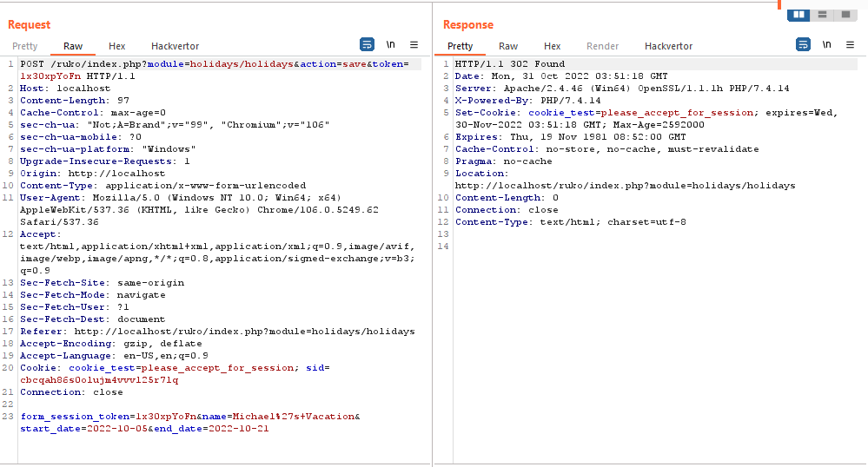
Task: Click the Host: localhost header line
Action: 65,88
